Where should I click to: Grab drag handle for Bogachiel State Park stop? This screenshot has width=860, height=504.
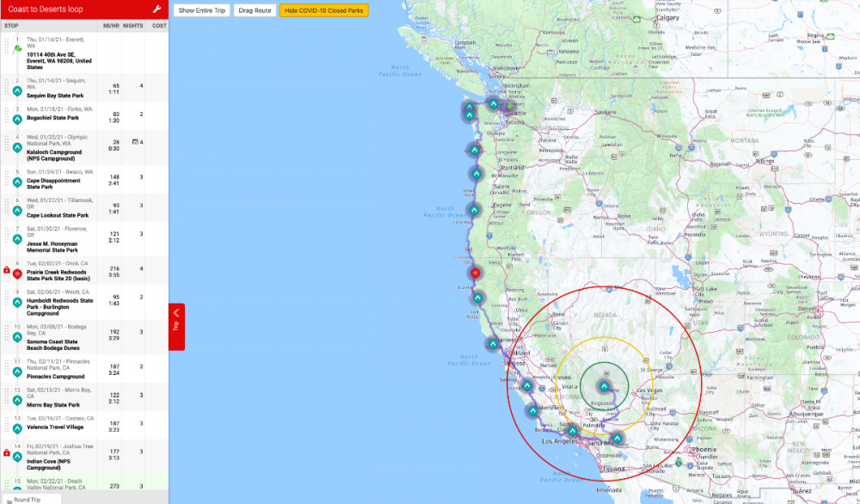7,118
